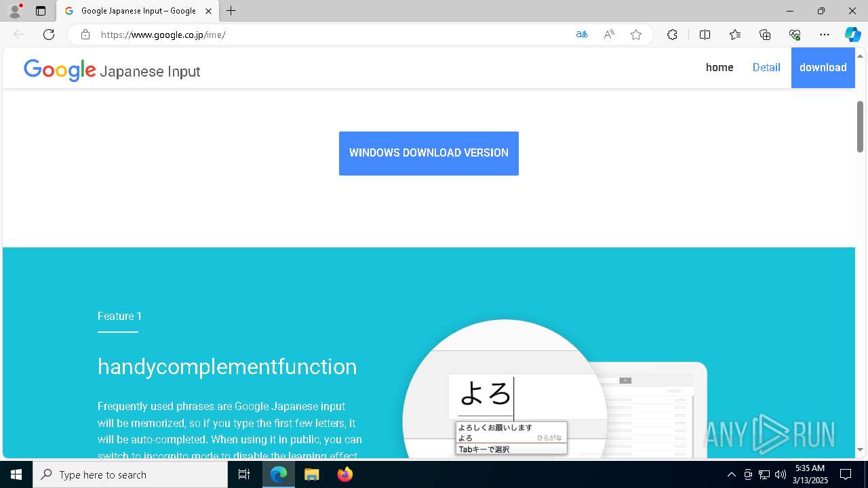Open the favorites list icon

click(x=735, y=35)
